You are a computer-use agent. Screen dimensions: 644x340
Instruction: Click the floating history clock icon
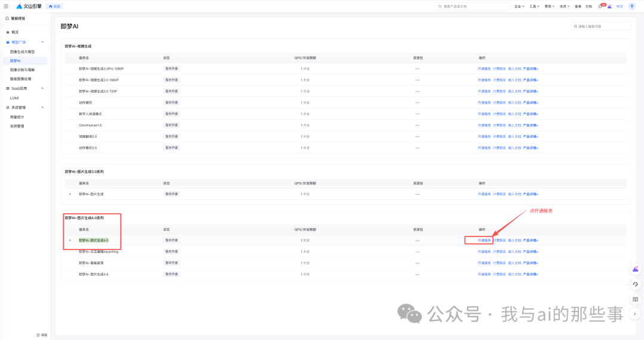636,284
